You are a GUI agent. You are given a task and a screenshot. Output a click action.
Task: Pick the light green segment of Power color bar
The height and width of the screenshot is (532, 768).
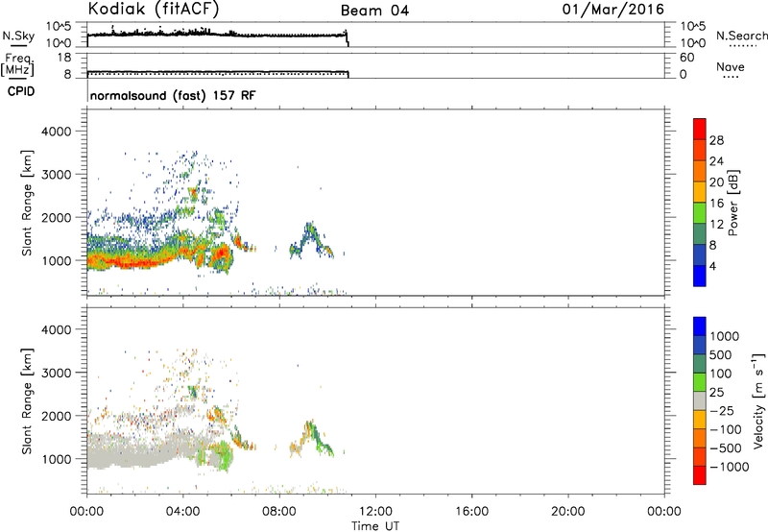click(x=700, y=213)
